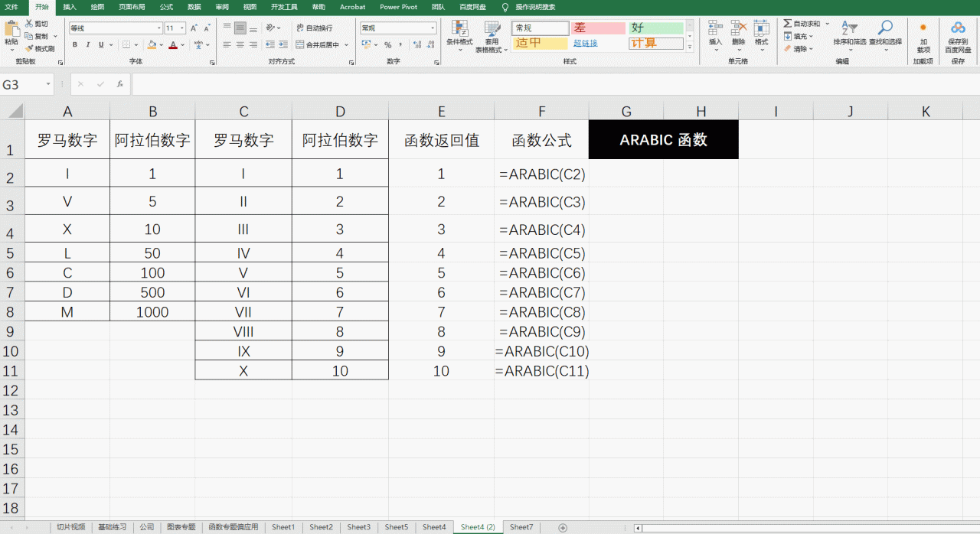
Task: Apply Percent Style format
Action: pyautogui.click(x=388, y=45)
